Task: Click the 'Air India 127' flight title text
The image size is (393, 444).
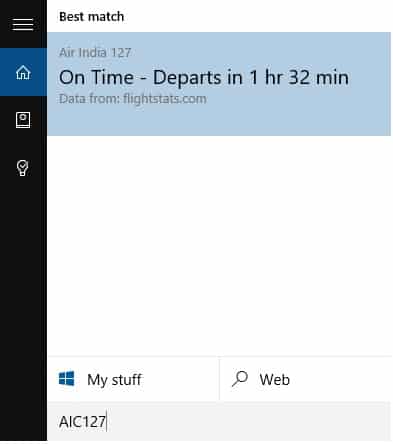Action: click(x=95, y=53)
